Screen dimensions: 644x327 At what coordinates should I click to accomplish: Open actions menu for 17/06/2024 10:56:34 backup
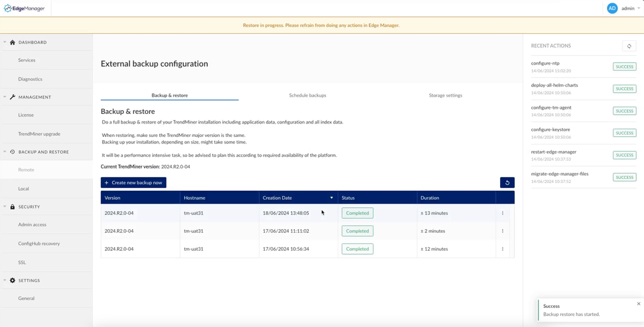click(x=503, y=249)
